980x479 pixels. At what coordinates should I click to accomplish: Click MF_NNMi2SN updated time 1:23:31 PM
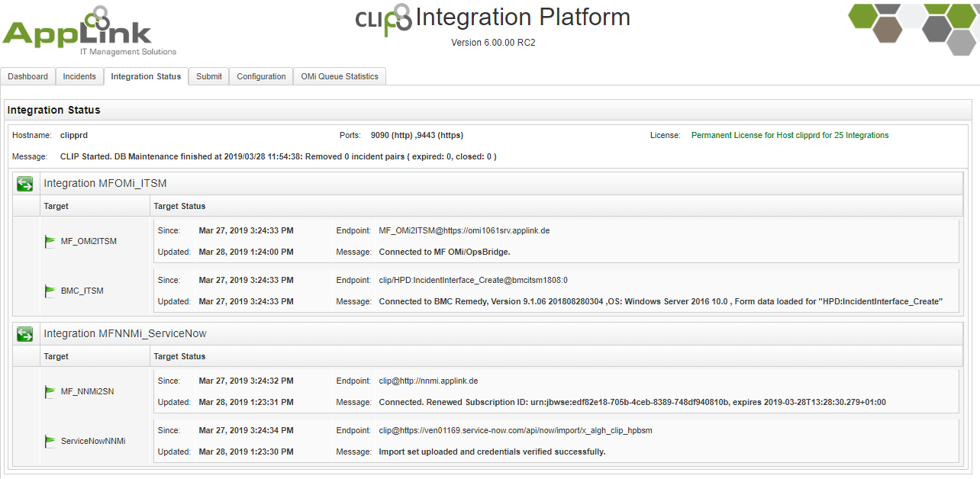point(246,402)
